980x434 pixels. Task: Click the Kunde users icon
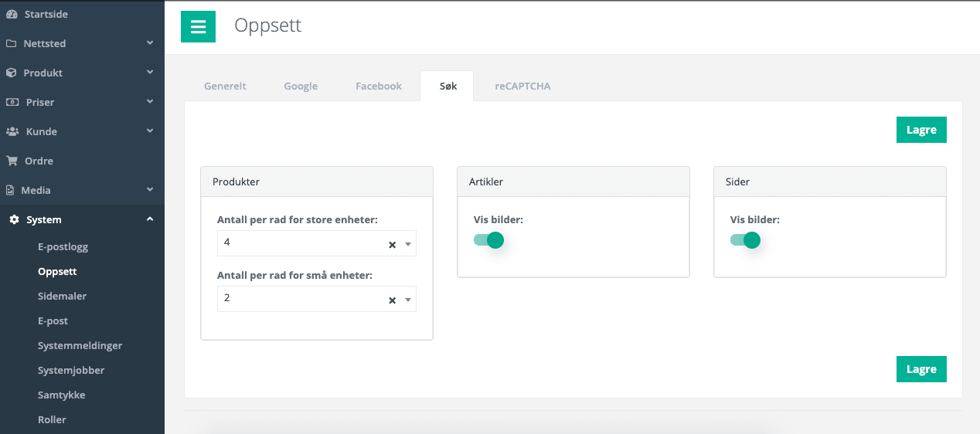12,131
